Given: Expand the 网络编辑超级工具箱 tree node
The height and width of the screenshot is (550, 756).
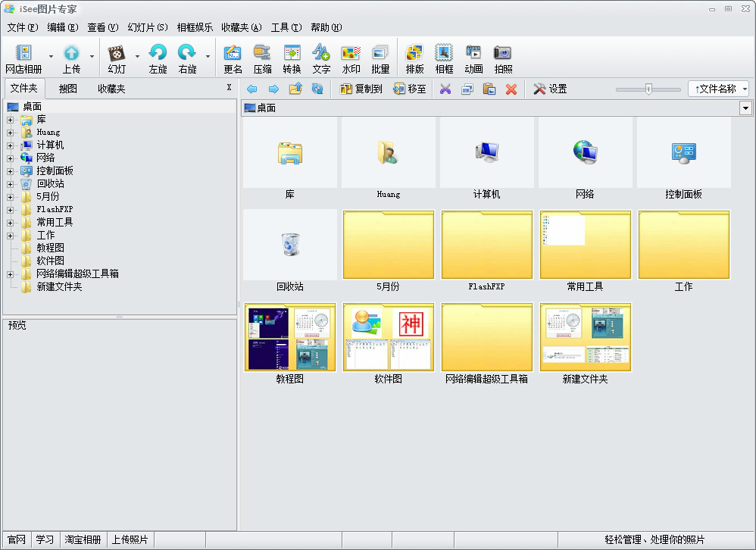Looking at the screenshot, I should (x=10, y=274).
